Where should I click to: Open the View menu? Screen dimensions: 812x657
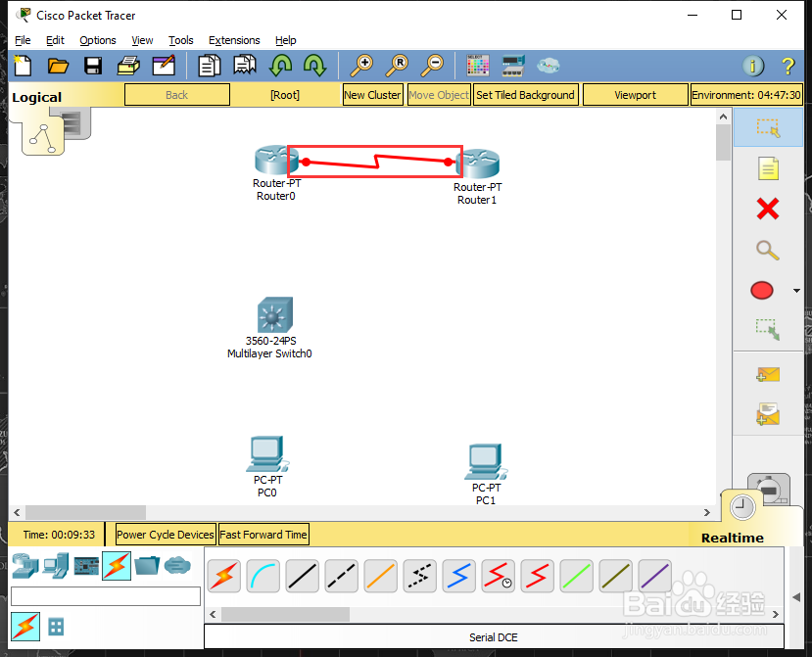coord(142,40)
